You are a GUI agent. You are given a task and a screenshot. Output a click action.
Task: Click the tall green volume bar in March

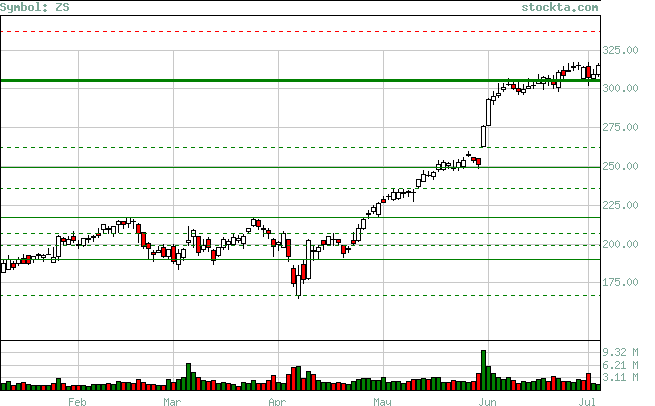click(188, 377)
